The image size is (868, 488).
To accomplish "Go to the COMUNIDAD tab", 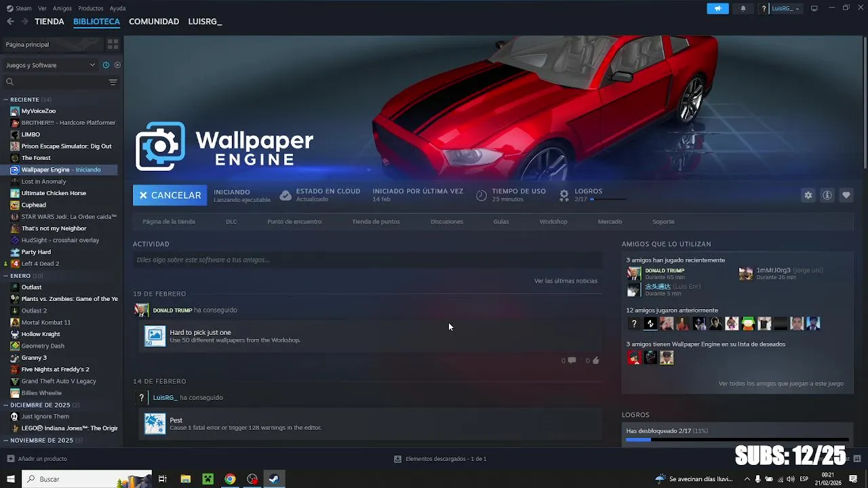I will click(x=154, y=22).
